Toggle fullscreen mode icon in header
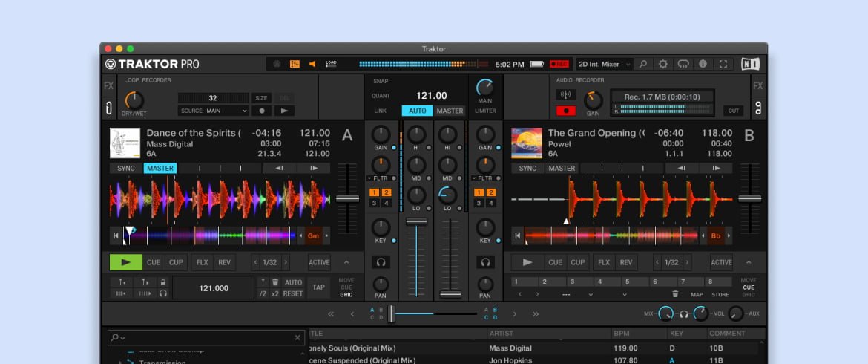 point(723,65)
